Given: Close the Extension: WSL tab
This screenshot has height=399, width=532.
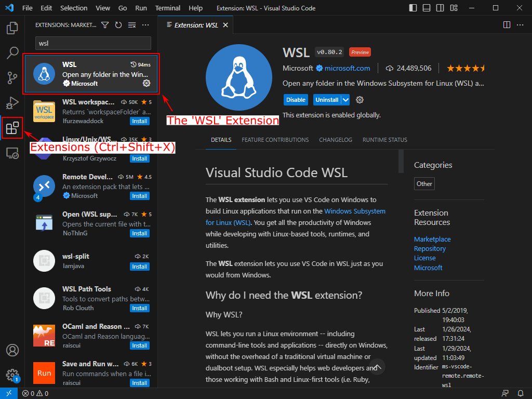Looking at the screenshot, I should tap(225, 25).
